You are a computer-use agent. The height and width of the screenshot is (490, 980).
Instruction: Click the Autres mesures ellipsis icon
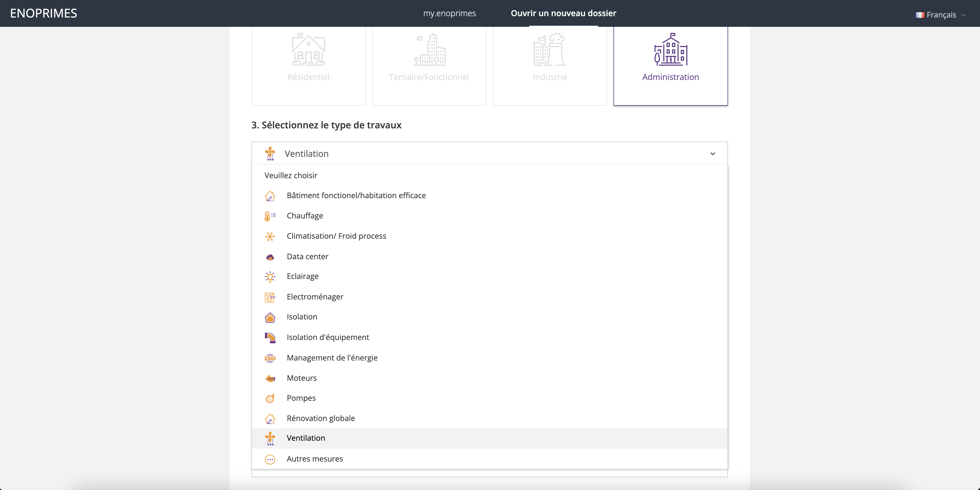tap(270, 459)
